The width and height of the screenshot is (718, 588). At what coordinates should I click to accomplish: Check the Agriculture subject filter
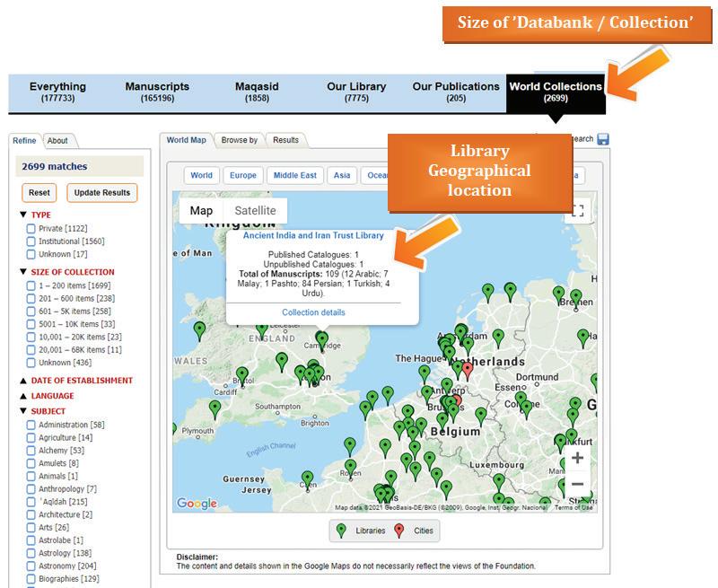pyautogui.click(x=31, y=438)
